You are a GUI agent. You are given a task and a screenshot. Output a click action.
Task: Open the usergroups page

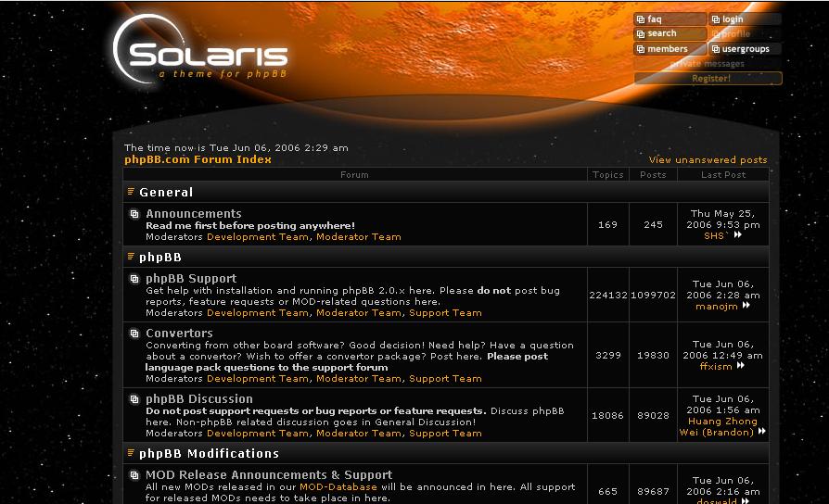(745, 48)
